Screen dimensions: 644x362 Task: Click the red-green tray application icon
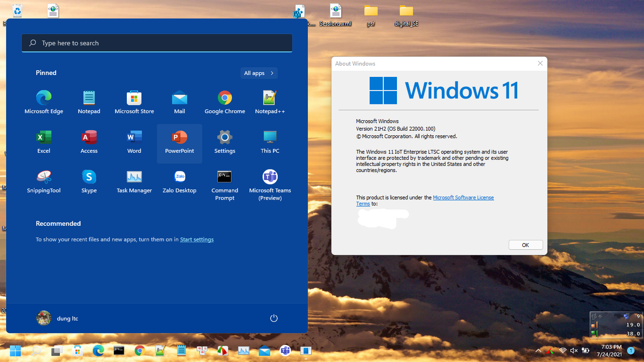click(x=550, y=350)
